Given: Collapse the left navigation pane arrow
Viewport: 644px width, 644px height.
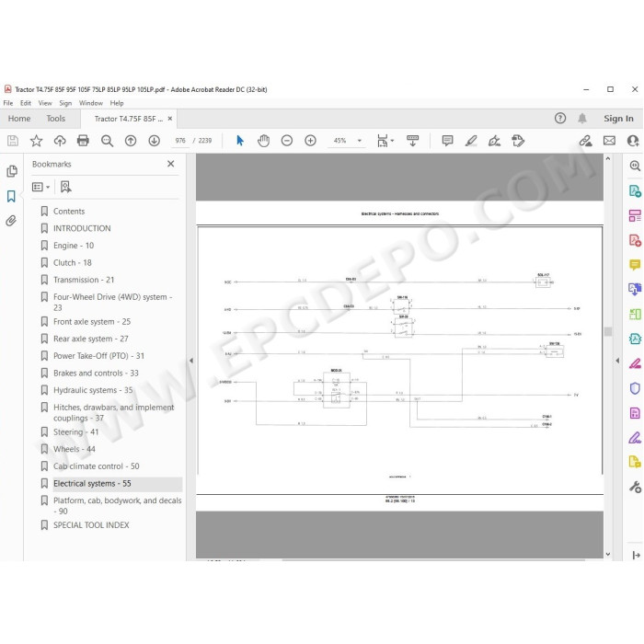Looking at the screenshot, I should click(x=191, y=361).
